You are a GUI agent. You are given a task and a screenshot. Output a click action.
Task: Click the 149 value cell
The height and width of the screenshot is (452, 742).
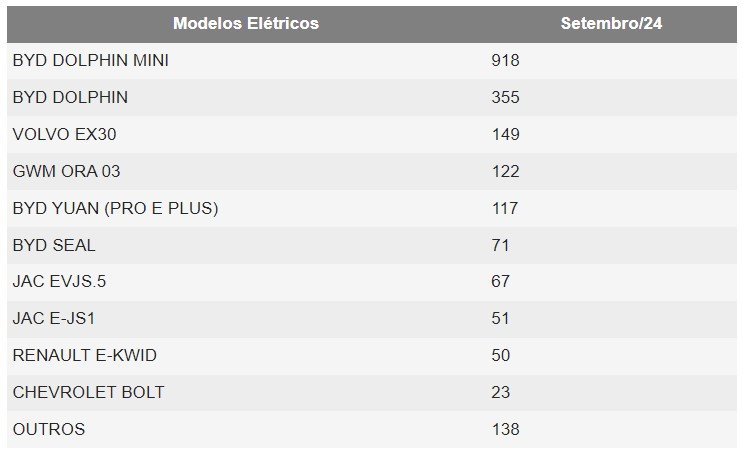click(x=505, y=134)
